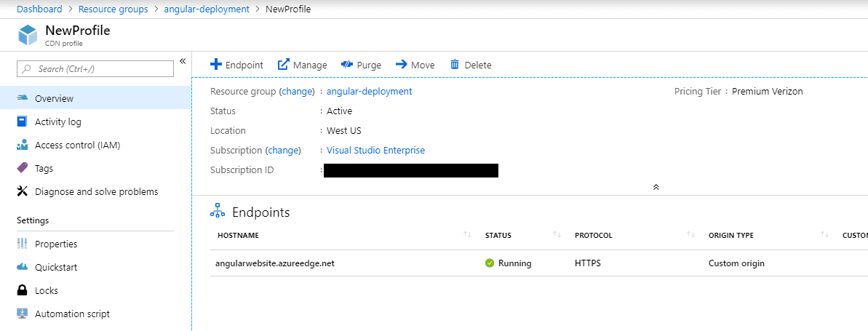Image resolution: width=868 pixels, height=331 pixels.
Task: Click the STATUS column header
Action: [x=498, y=235]
